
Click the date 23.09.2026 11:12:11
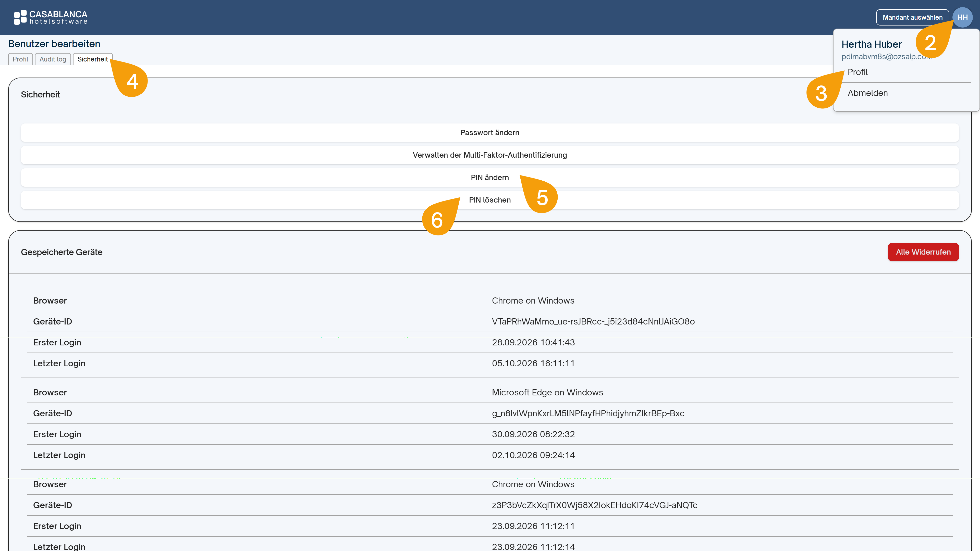click(x=533, y=526)
